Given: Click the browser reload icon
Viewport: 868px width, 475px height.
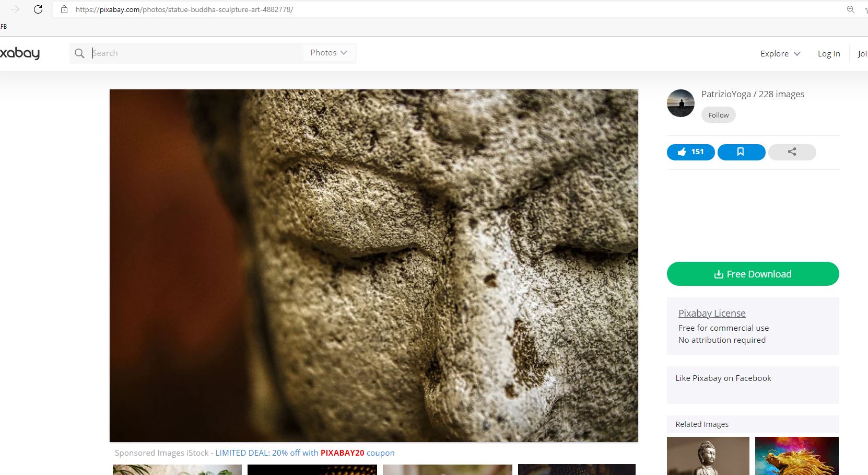Looking at the screenshot, I should (x=38, y=9).
